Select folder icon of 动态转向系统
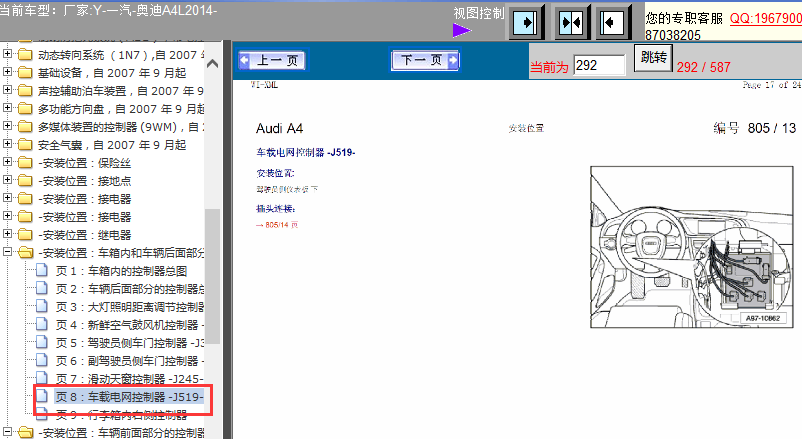This screenshot has height=439, width=802. point(25,55)
